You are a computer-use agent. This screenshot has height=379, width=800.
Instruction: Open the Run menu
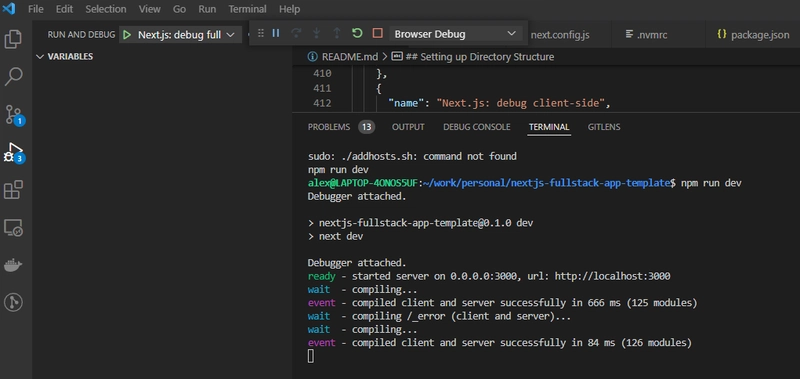(207, 9)
